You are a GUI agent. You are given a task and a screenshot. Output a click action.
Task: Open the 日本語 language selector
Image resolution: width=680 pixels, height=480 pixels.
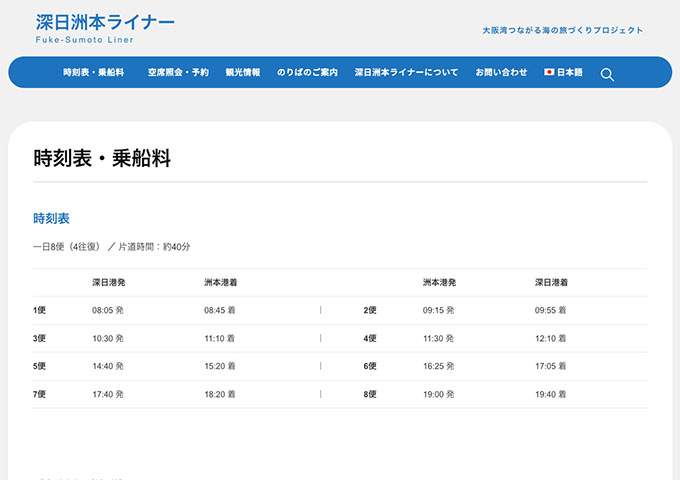(x=563, y=72)
